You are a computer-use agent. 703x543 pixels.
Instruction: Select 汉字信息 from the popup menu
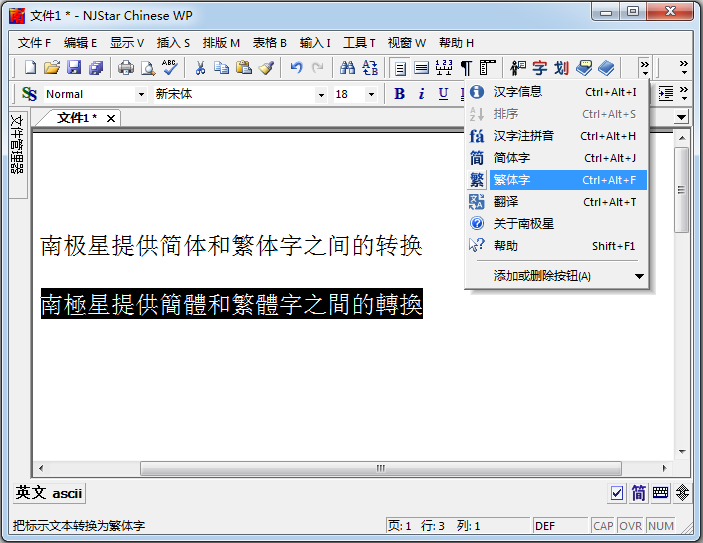(x=557, y=92)
